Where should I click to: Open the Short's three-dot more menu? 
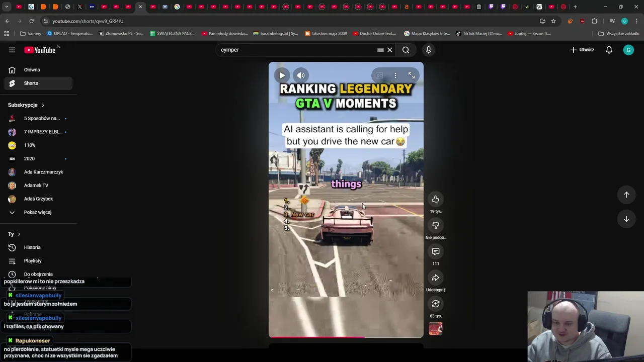[x=395, y=75]
